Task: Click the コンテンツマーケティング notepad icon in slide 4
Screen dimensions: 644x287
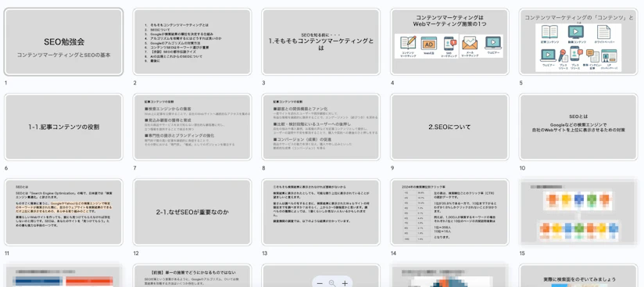Action: click(x=408, y=43)
